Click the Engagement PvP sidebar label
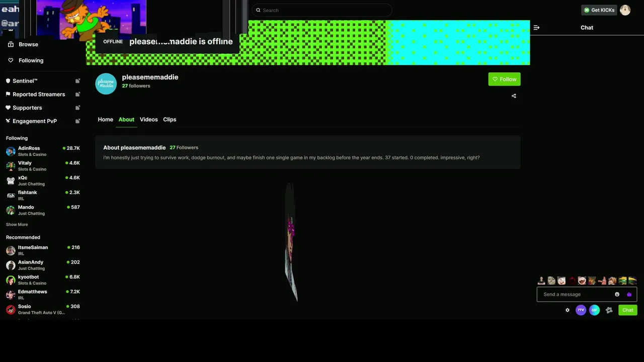Image resolution: width=644 pixels, height=362 pixels. coord(35,121)
